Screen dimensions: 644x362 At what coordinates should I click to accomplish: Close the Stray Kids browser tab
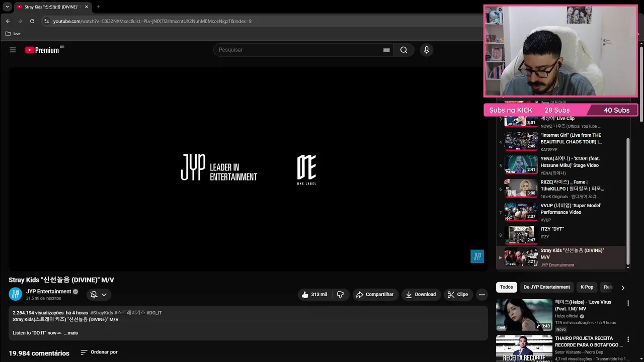coord(87,7)
